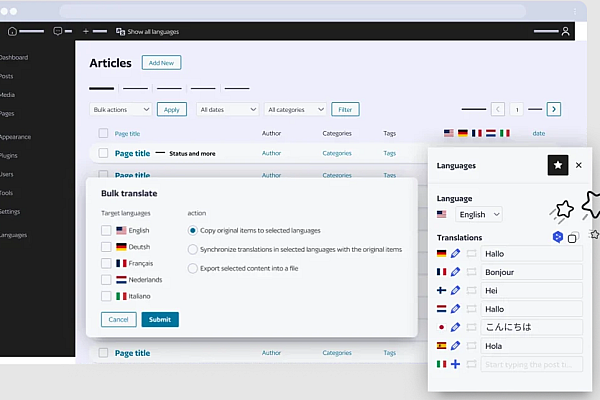Open the English language dropdown in panel
Viewport: 600px width, 400px height.
pos(478,214)
